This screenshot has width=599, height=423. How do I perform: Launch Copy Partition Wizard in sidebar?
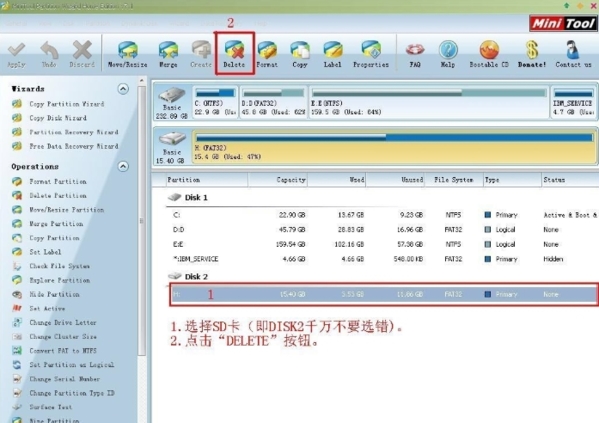pyautogui.click(x=58, y=104)
